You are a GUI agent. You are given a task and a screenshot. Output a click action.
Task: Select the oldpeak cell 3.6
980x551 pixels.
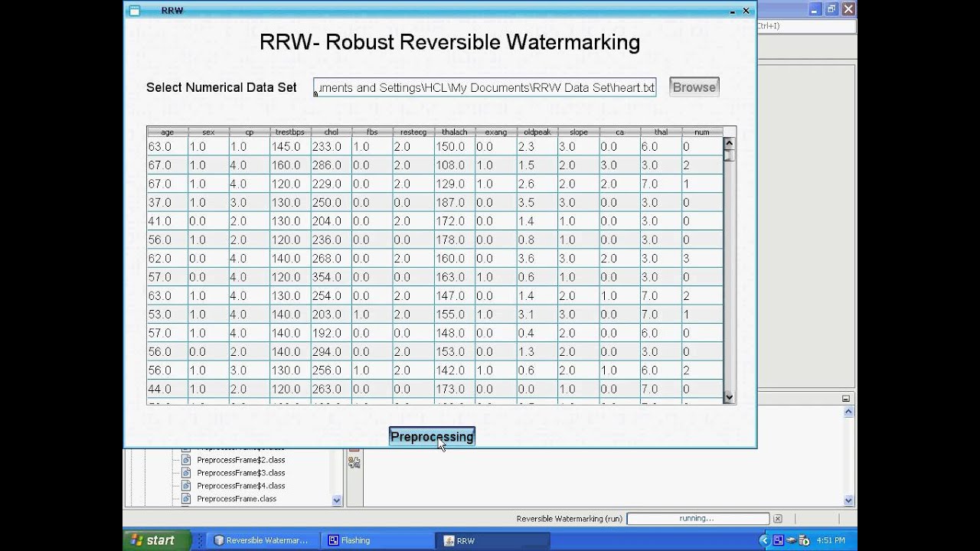(537, 259)
